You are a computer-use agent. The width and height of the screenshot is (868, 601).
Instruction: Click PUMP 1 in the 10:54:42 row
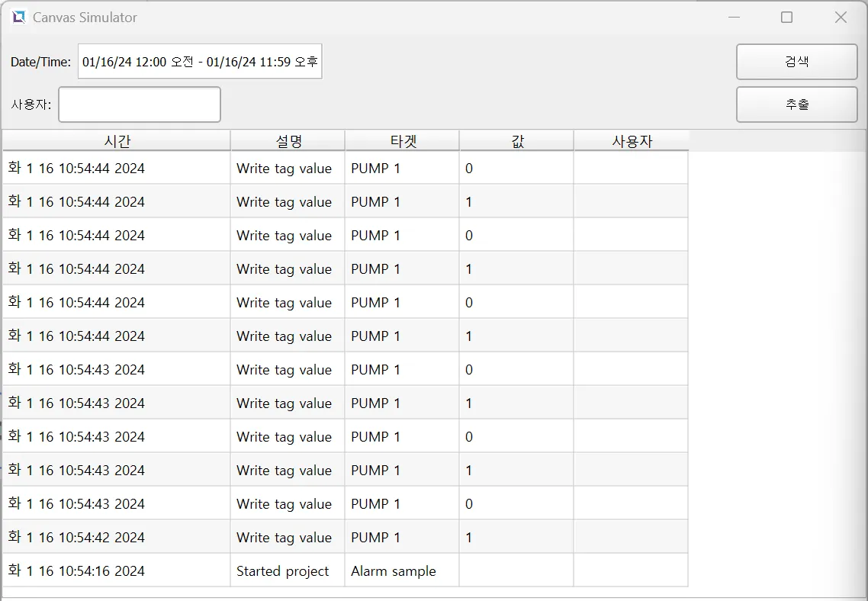375,538
